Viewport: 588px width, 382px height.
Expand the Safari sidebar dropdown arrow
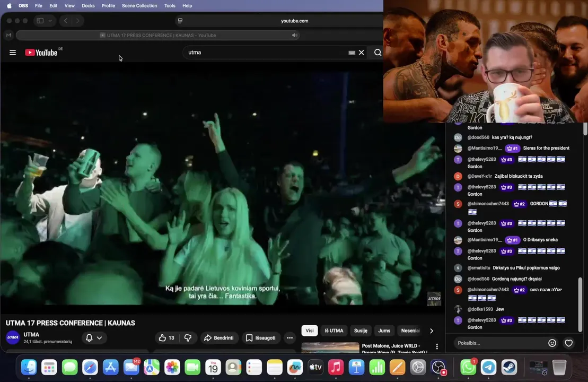[50, 21]
